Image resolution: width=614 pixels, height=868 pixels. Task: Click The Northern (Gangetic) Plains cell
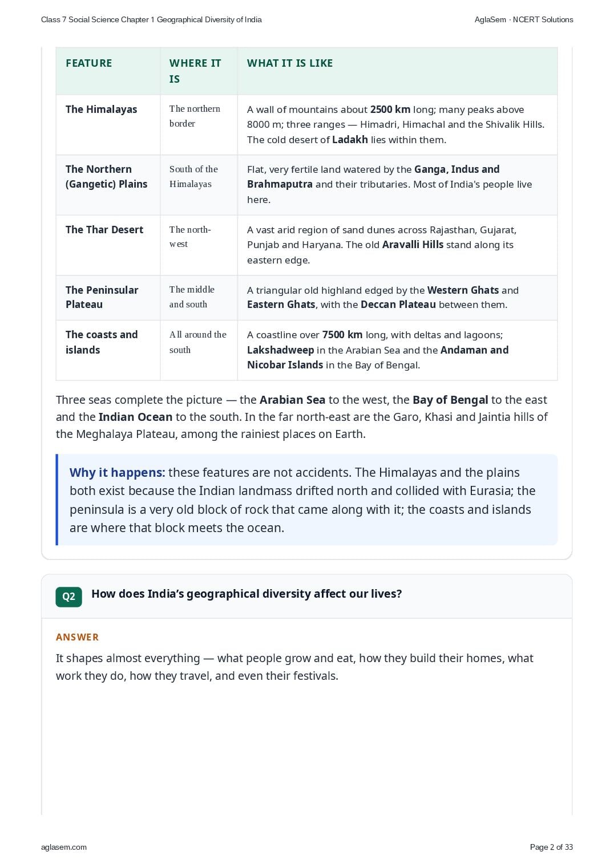tap(107, 177)
